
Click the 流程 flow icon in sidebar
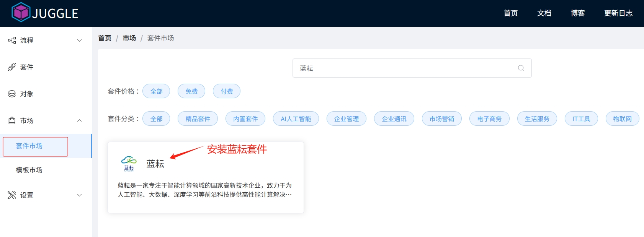coord(12,40)
